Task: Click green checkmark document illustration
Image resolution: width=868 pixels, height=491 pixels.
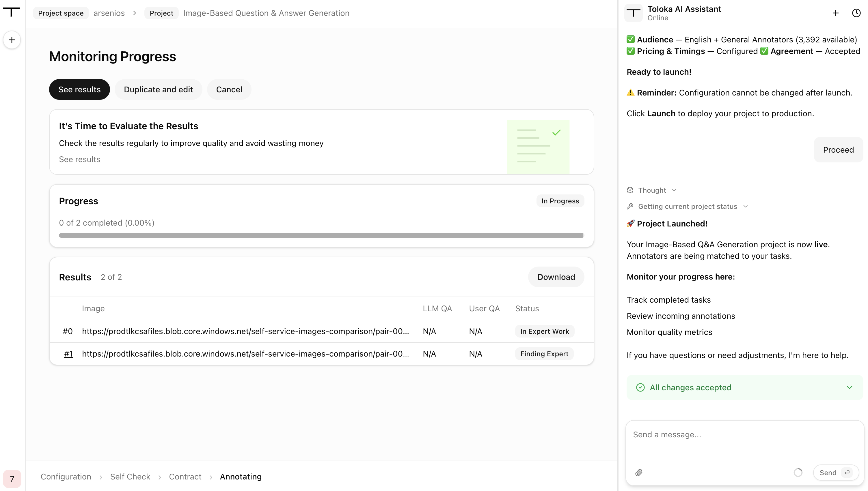Action: pos(538,147)
